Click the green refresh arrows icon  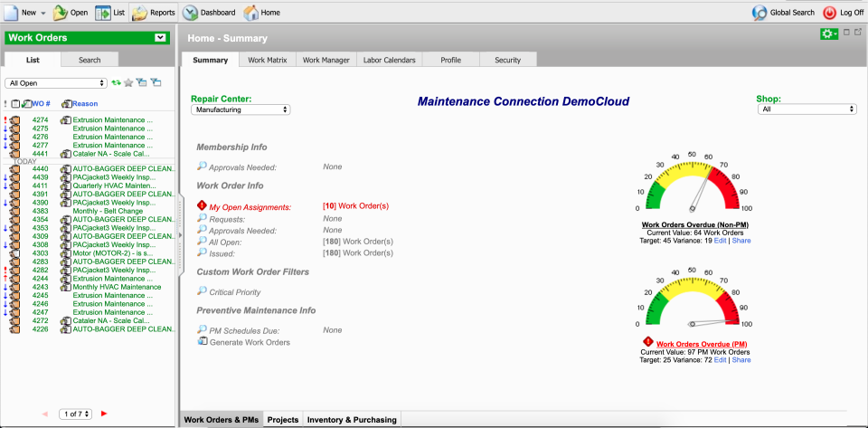[116, 83]
